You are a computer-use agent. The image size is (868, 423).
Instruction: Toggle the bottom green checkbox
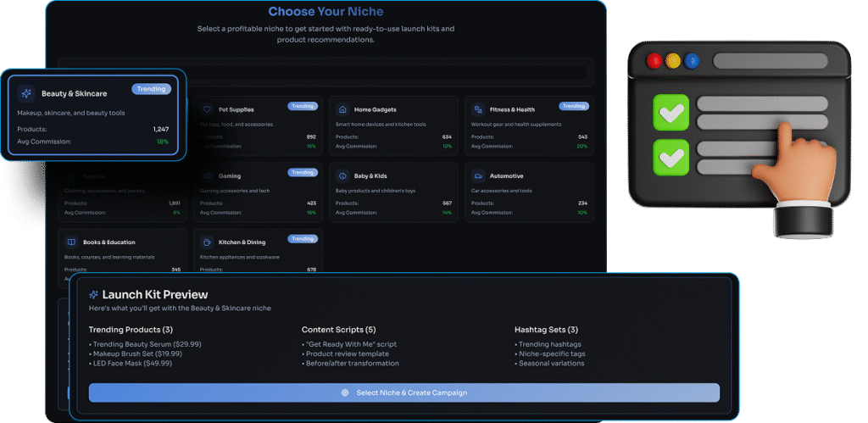[672, 157]
